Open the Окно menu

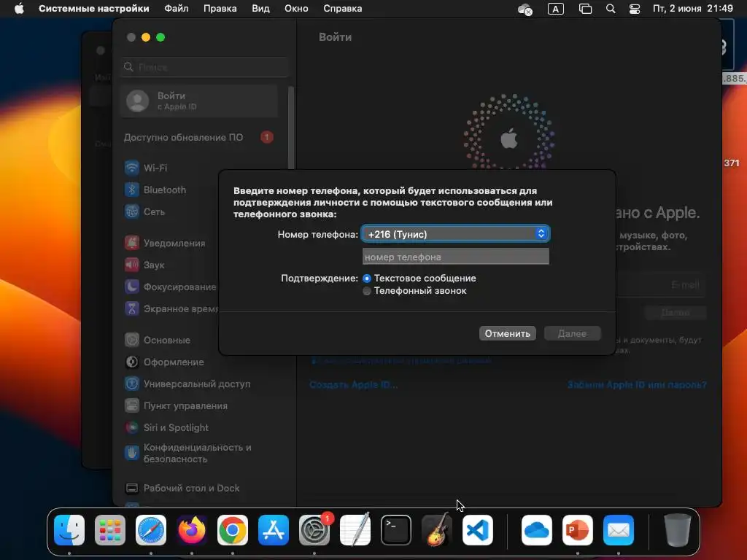click(296, 9)
